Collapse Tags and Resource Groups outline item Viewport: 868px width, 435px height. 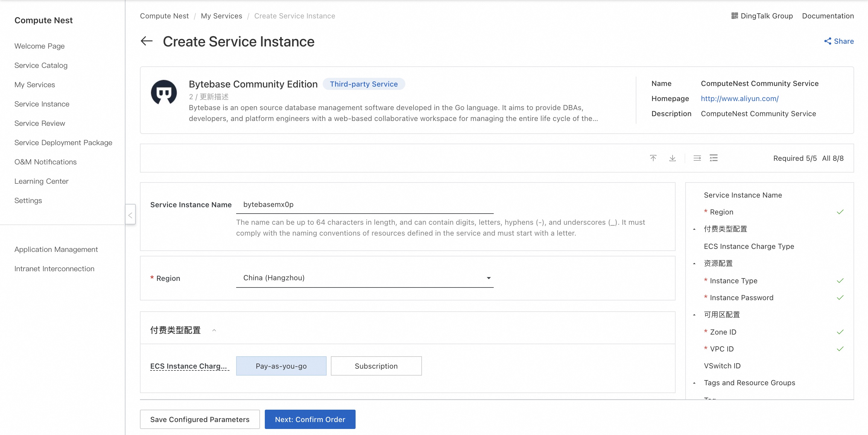coord(694,383)
